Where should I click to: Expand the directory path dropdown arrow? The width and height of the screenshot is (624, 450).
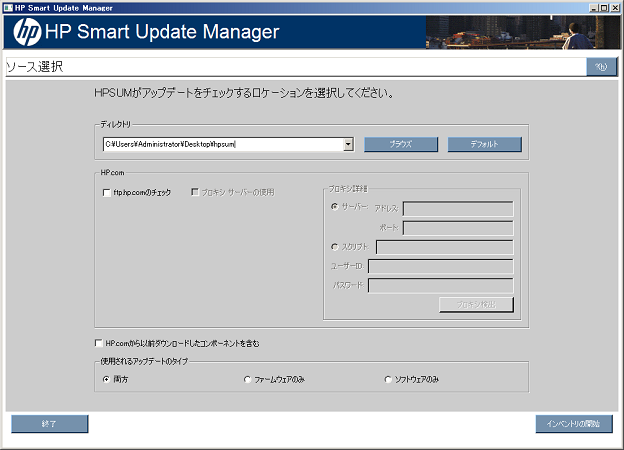[348, 144]
